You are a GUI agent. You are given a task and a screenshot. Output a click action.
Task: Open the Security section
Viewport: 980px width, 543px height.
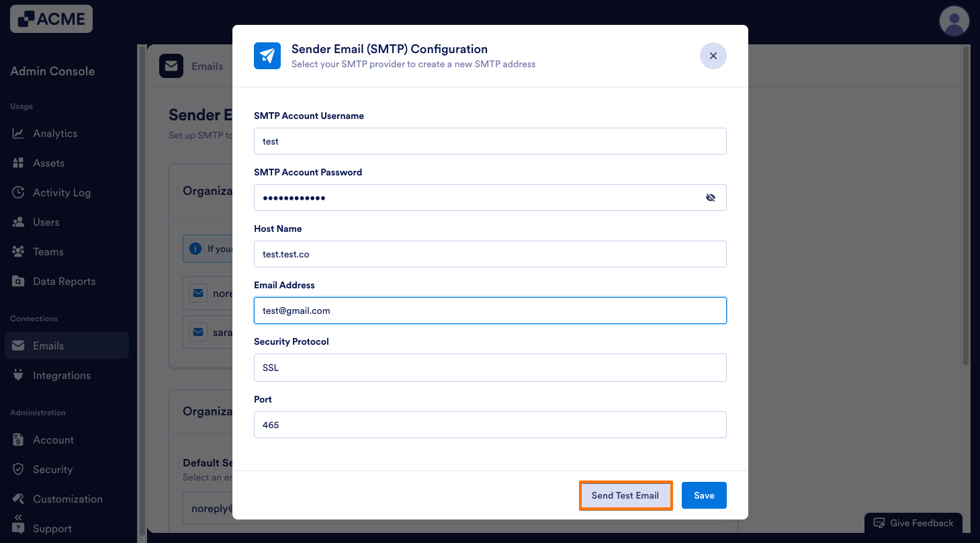coord(53,469)
